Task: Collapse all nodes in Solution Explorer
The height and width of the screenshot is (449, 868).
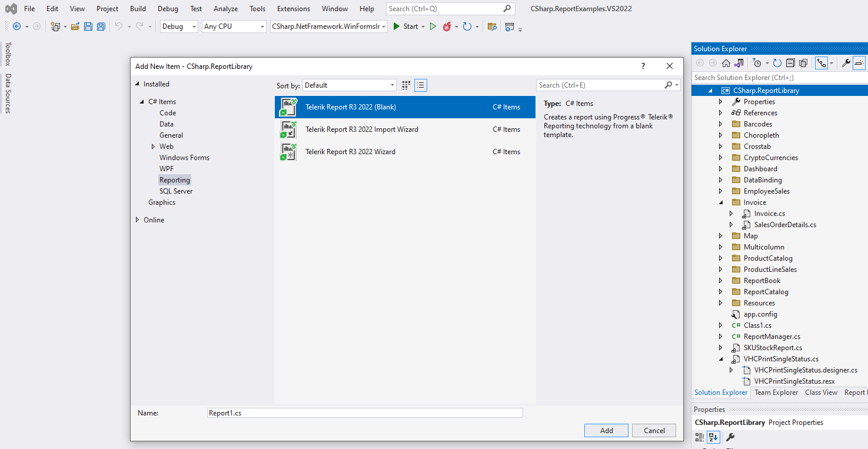Action: coord(790,62)
